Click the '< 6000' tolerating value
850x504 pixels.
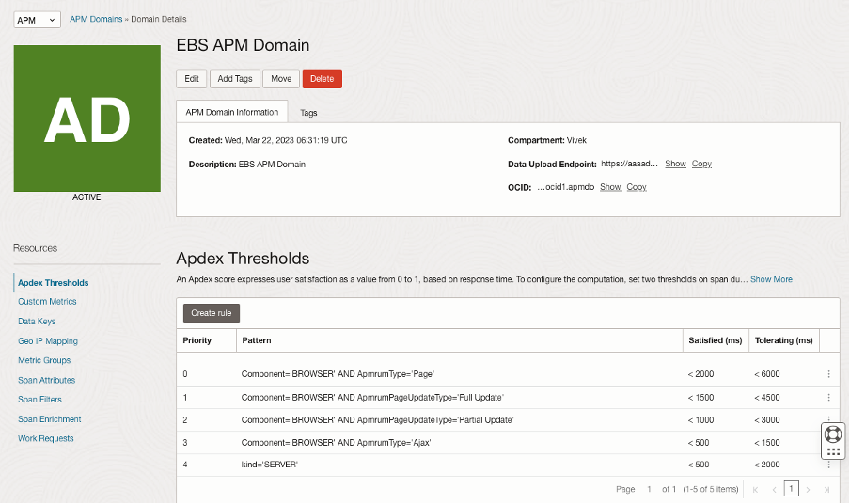[x=767, y=374]
